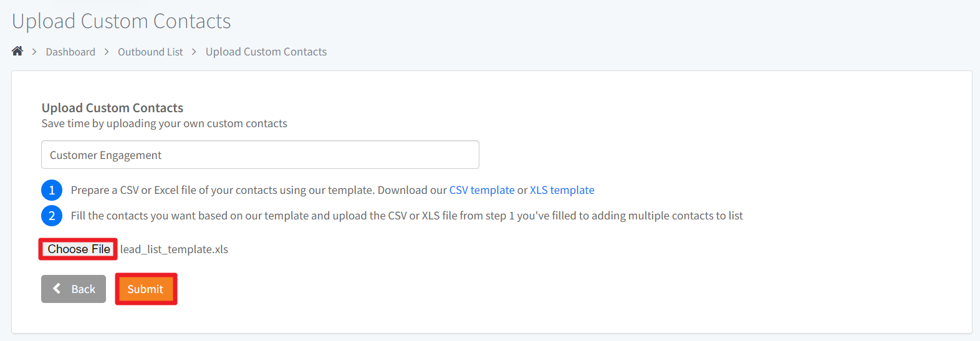Submit the uploaded contacts file

146,289
